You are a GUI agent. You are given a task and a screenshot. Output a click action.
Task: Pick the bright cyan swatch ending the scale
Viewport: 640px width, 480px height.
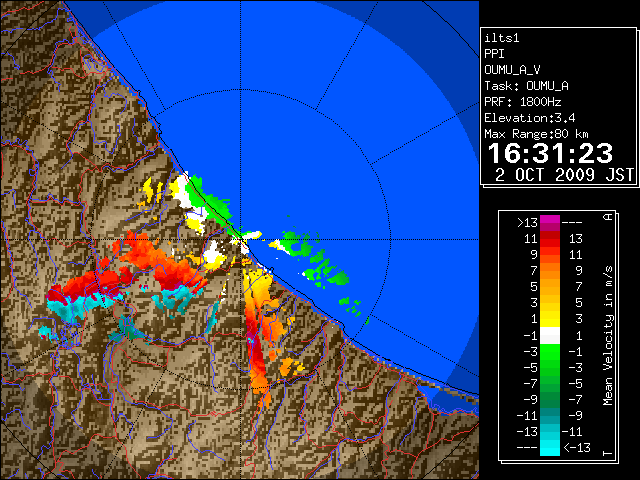pos(550,448)
